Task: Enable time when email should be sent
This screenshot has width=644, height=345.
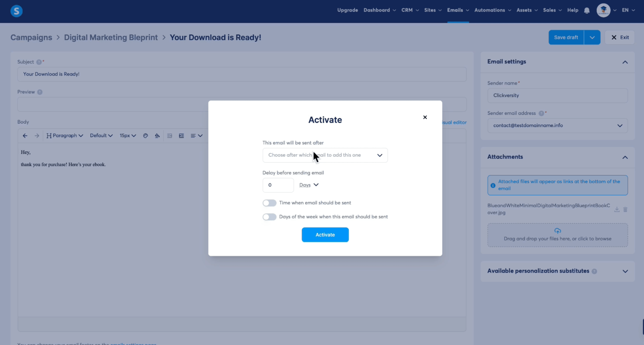Action: 269,203
